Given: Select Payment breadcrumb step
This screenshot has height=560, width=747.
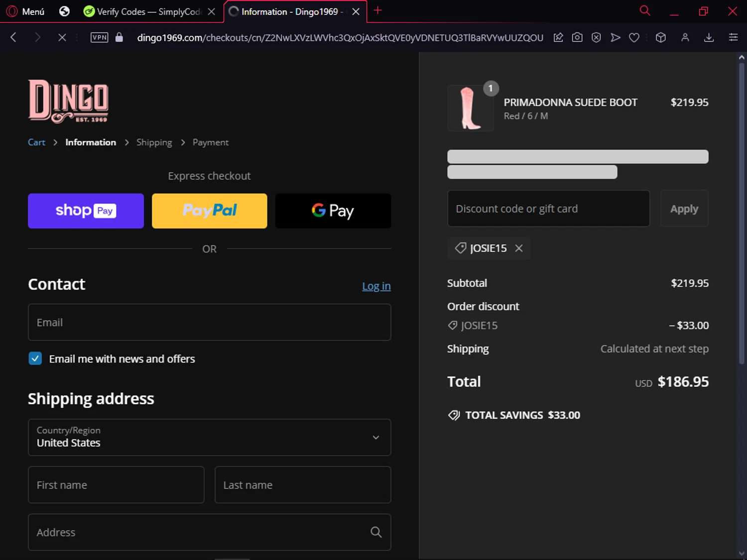Looking at the screenshot, I should tap(211, 142).
